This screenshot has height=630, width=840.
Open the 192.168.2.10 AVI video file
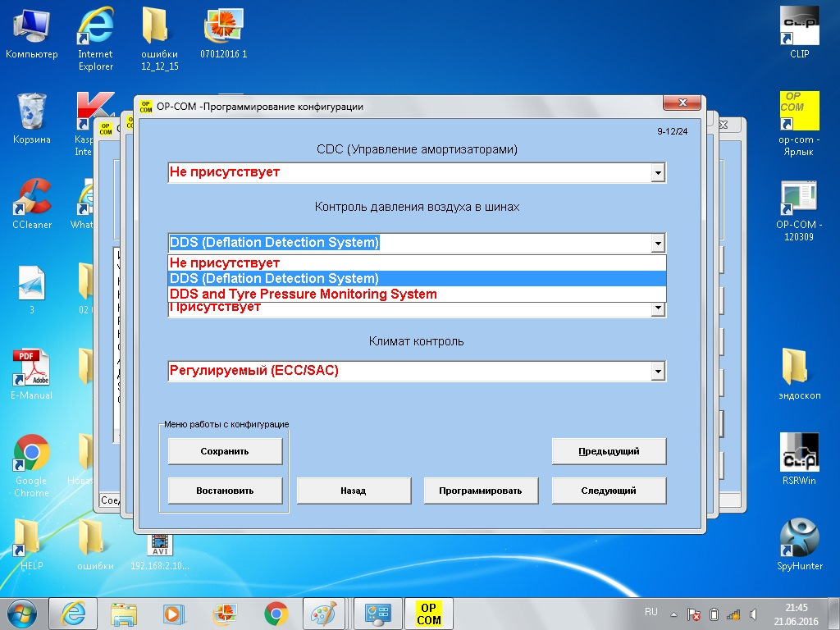(160, 552)
